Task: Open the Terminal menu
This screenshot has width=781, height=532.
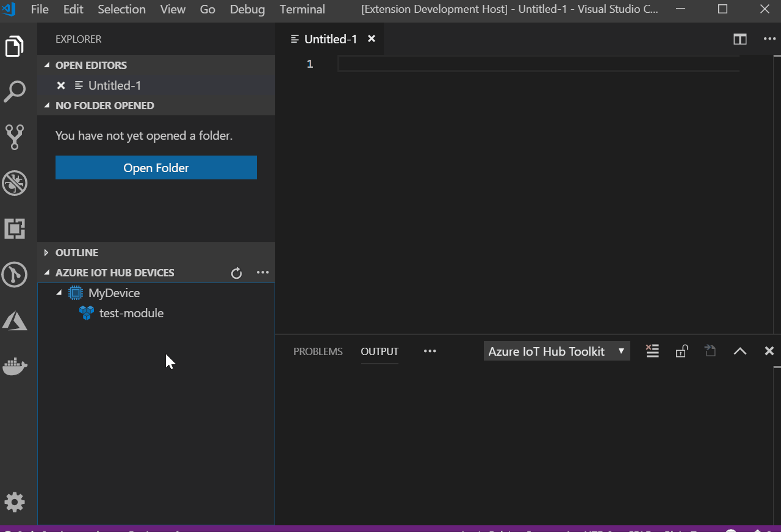Action: pos(302,9)
